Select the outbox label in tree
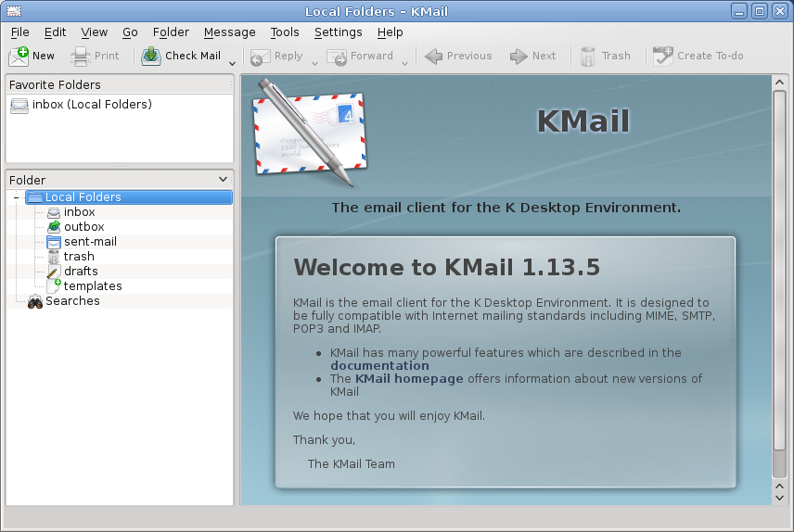The width and height of the screenshot is (794, 532). click(x=84, y=227)
